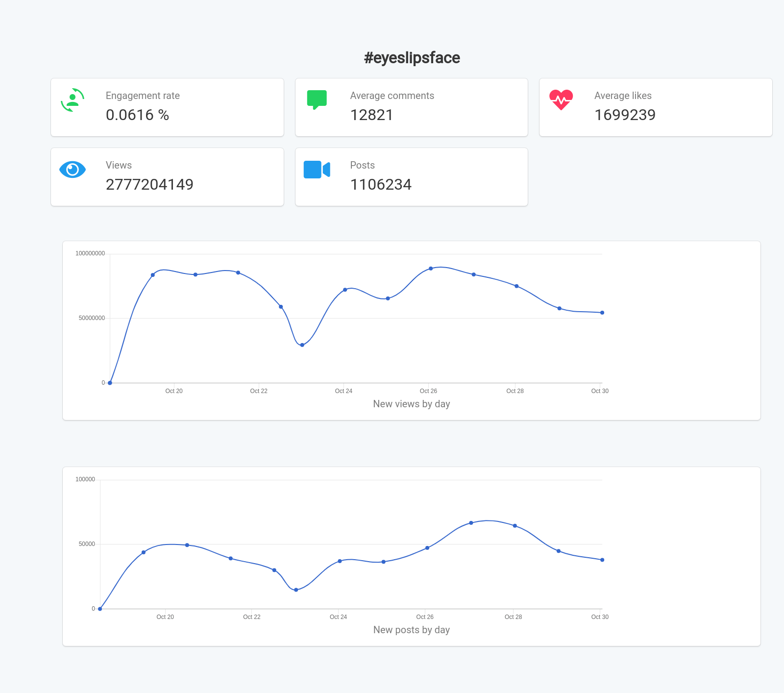Click the Average comments label
Viewport: 784px width, 693px height.
[x=392, y=96]
